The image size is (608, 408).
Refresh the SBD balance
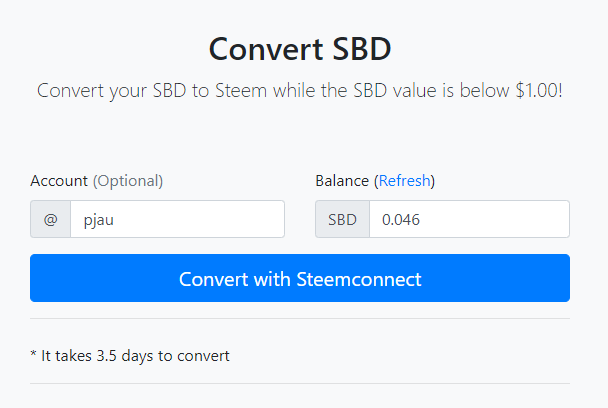[x=404, y=181]
